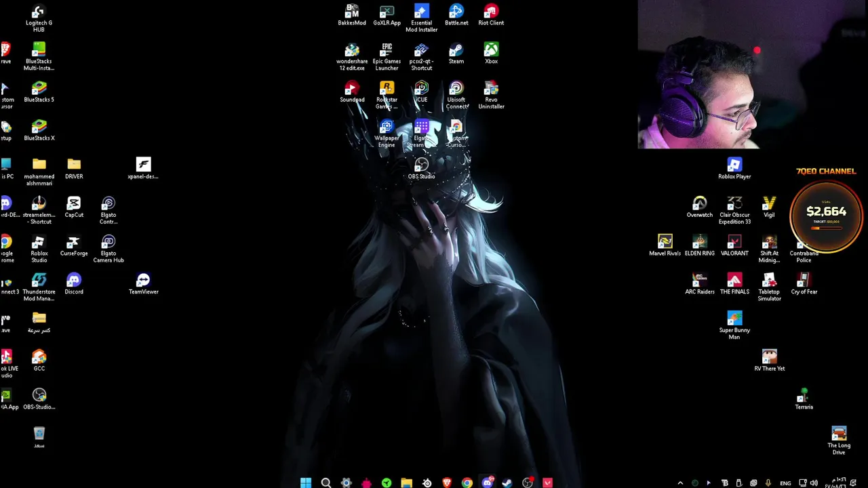Launch Rockstar Games Launcher icon

click(x=387, y=96)
